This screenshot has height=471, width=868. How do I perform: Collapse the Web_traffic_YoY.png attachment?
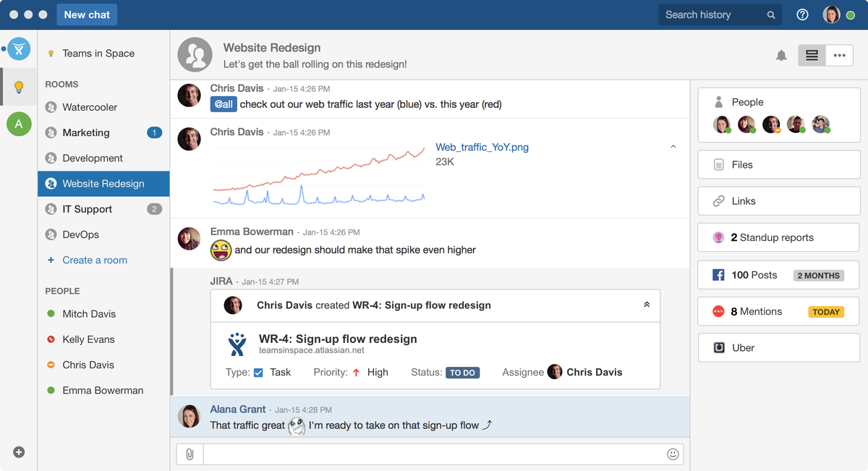tap(673, 145)
